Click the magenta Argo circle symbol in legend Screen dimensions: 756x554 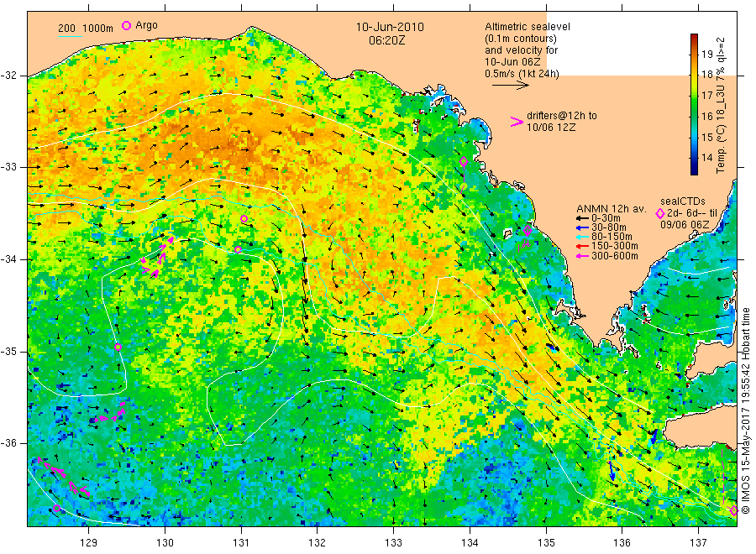[x=126, y=26]
